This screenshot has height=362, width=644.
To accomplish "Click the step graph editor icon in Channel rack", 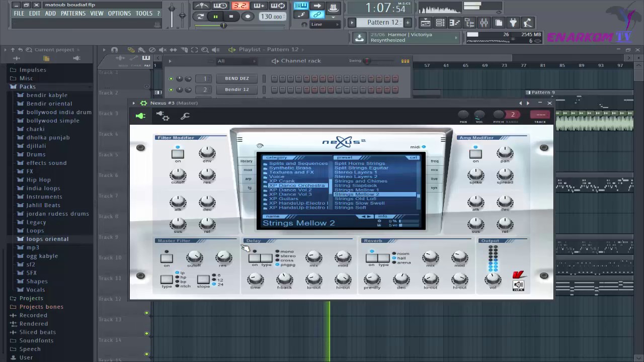I will tap(405, 61).
